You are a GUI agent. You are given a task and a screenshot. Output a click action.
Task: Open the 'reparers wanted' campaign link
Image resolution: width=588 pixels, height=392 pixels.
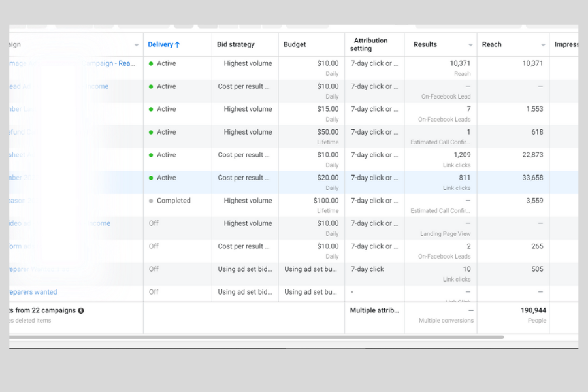tap(33, 292)
